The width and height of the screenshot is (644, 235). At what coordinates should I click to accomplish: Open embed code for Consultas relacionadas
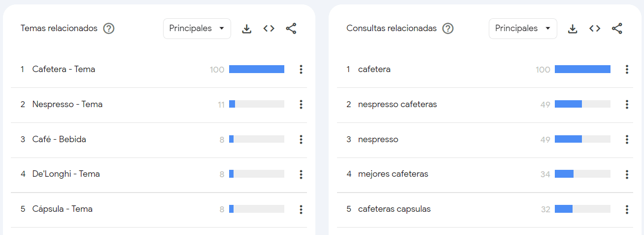[595, 29]
